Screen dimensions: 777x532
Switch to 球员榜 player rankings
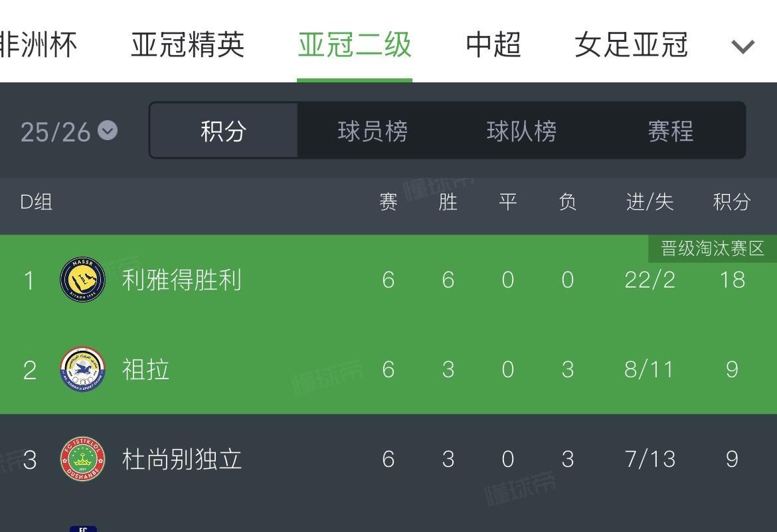373,131
